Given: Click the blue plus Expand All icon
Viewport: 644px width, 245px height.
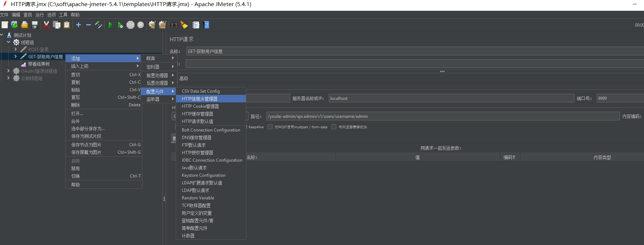Looking at the screenshot, I should 79,25.
